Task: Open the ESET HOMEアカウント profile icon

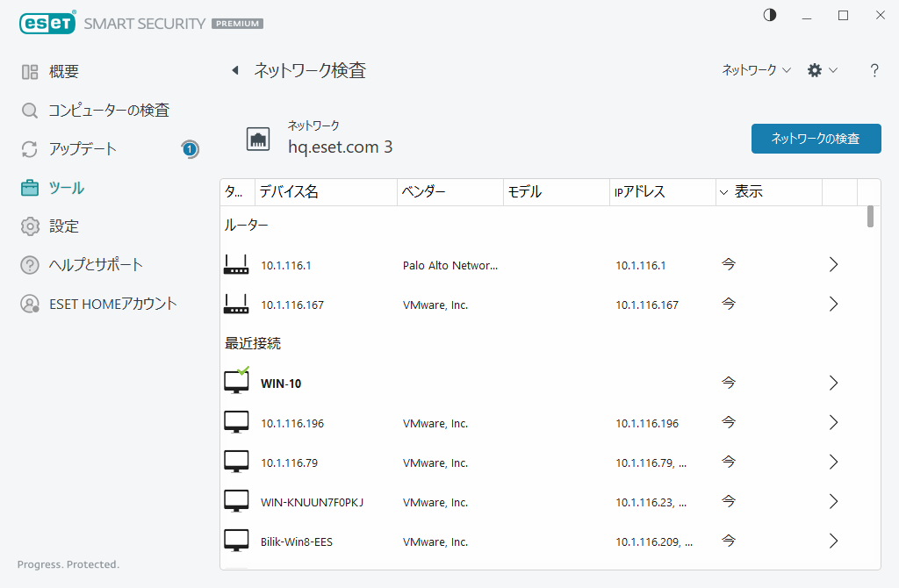Action: tap(29, 304)
